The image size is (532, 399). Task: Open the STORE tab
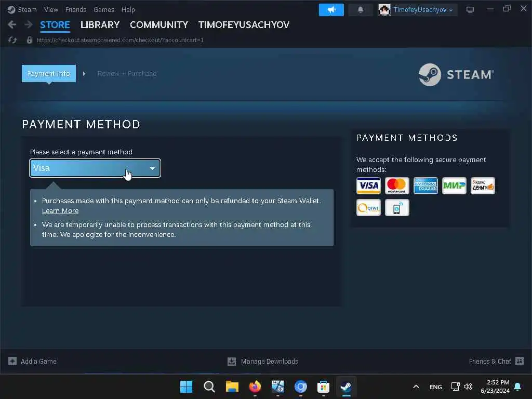coord(55,25)
